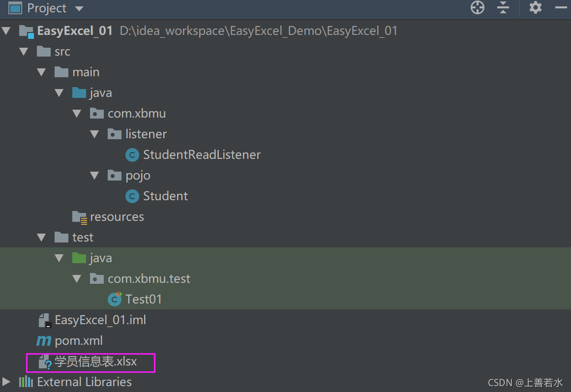The image size is (571, 392).
Task: Select the Test01 class name
Action: click(144, 300)
